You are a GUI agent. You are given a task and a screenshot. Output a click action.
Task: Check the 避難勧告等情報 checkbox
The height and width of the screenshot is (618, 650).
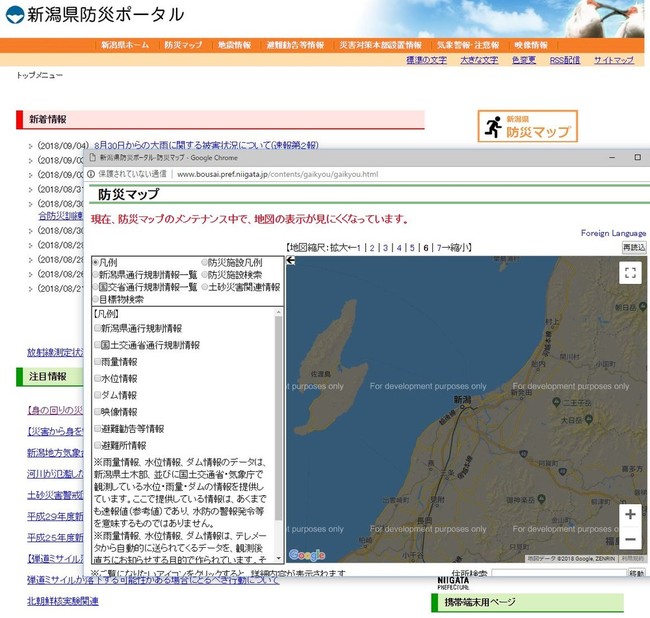[x=97, y=429]
